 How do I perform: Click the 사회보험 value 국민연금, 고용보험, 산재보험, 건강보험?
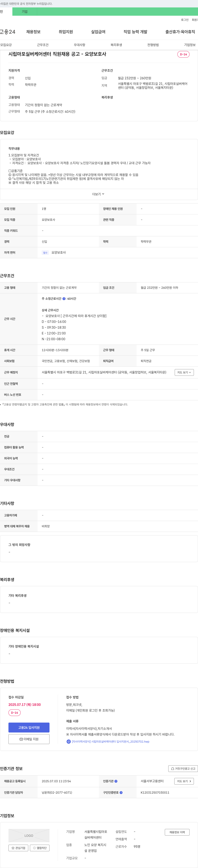(66, 361)
